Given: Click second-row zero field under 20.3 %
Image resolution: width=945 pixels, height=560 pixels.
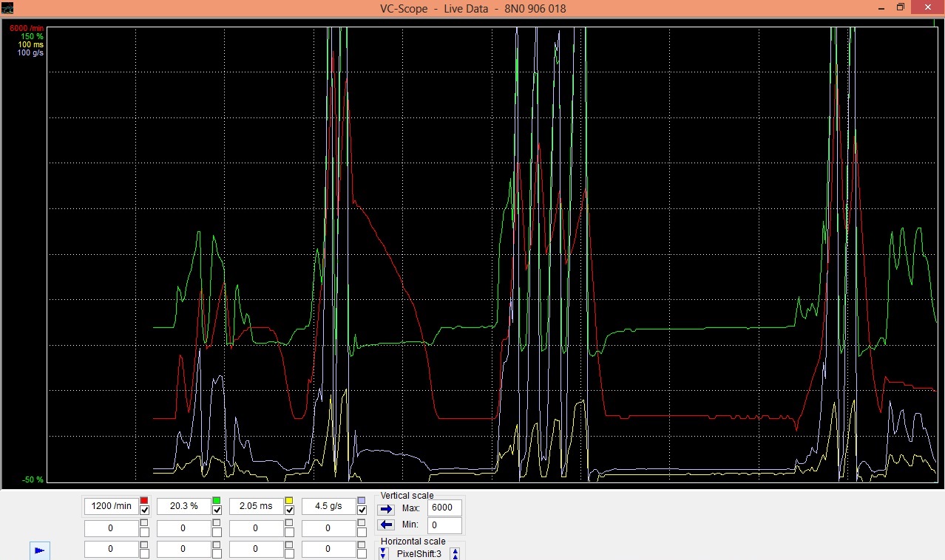Looking at the screenshot, I should click(x=183, y=528).
